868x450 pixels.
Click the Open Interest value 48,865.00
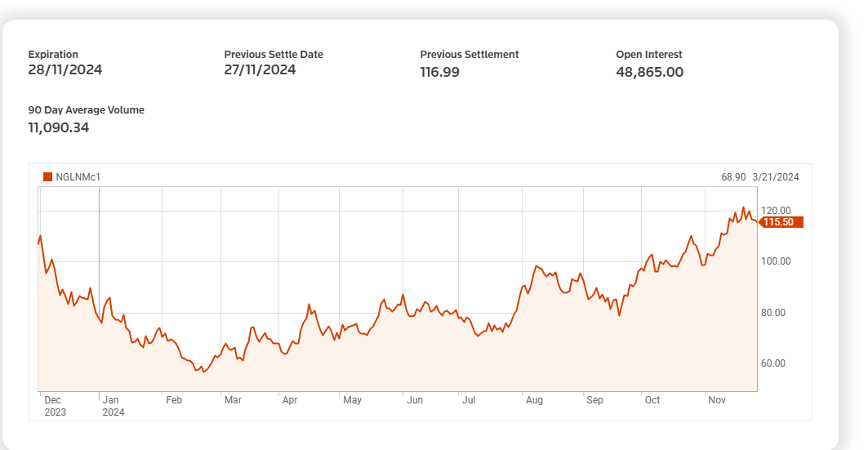coord(650,72)
